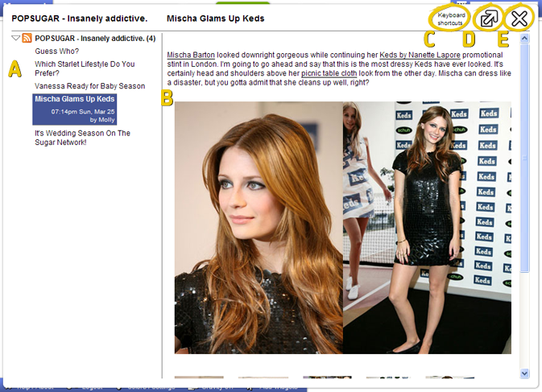Image resolution: width=542 pixels, height=392 pixels.
Task: Select the highlighted 'Mischa Glams Up Keds' item
Action: pos(75,109)
